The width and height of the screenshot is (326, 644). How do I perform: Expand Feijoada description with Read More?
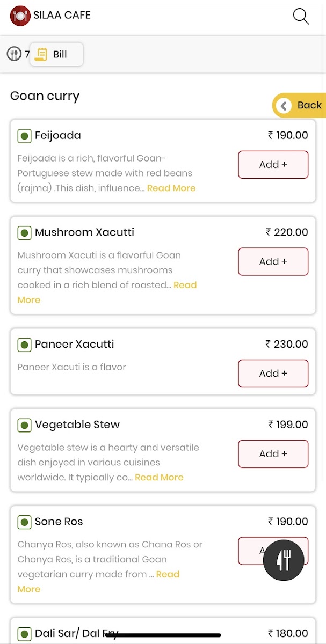pos(171,188)
